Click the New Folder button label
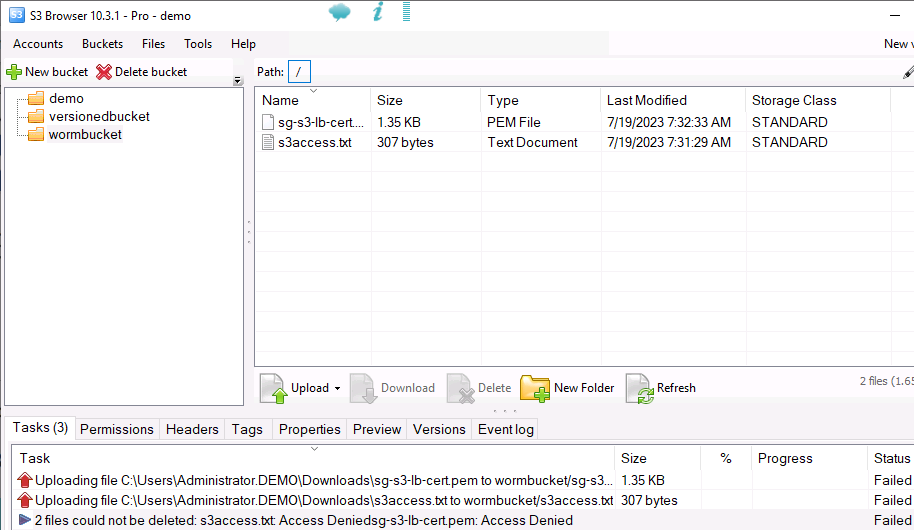Screen dimensions: 914x530 tap(584, 388)
